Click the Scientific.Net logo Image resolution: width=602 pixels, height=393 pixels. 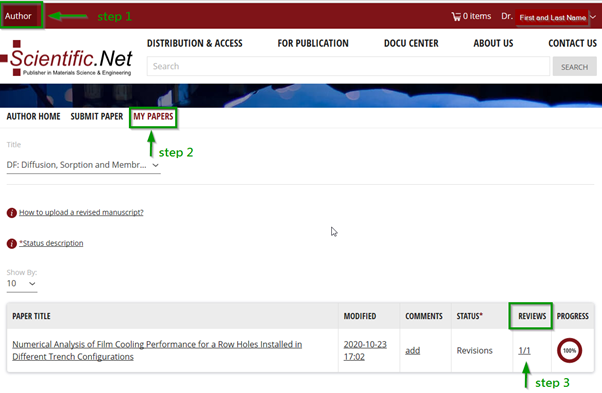point(67,58)
